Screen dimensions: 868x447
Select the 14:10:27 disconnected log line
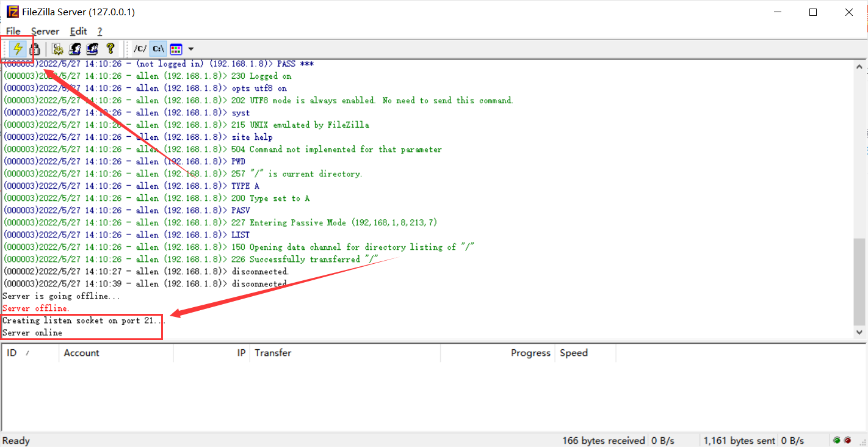coord(146,271)
